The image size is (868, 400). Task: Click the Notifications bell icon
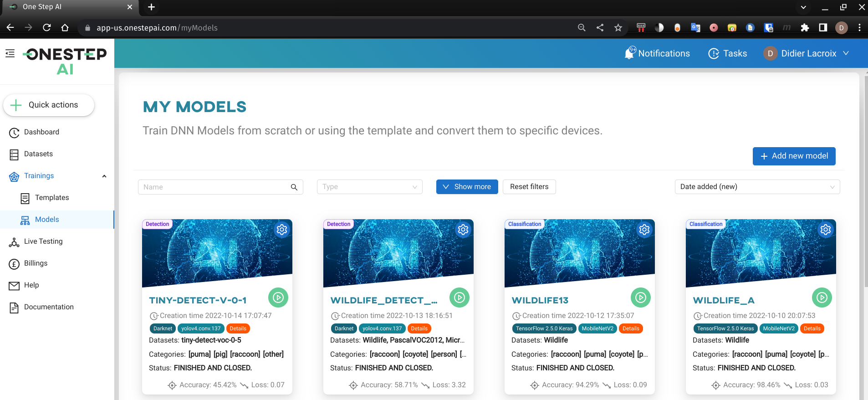pos(630,53)
